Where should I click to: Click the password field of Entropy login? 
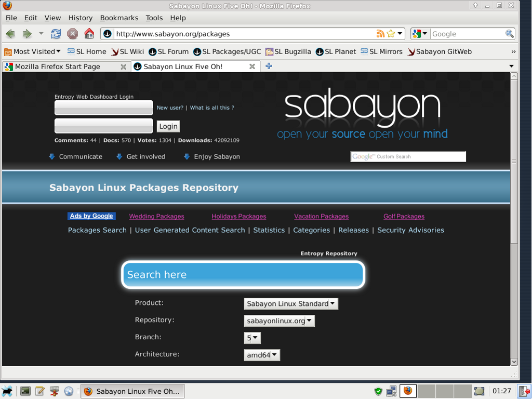pyautogui.click(x=104, y=126)
